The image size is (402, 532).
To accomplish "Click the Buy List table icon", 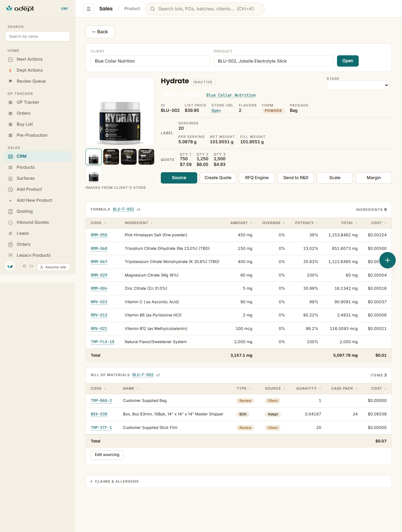I will [x=10, y=124].
